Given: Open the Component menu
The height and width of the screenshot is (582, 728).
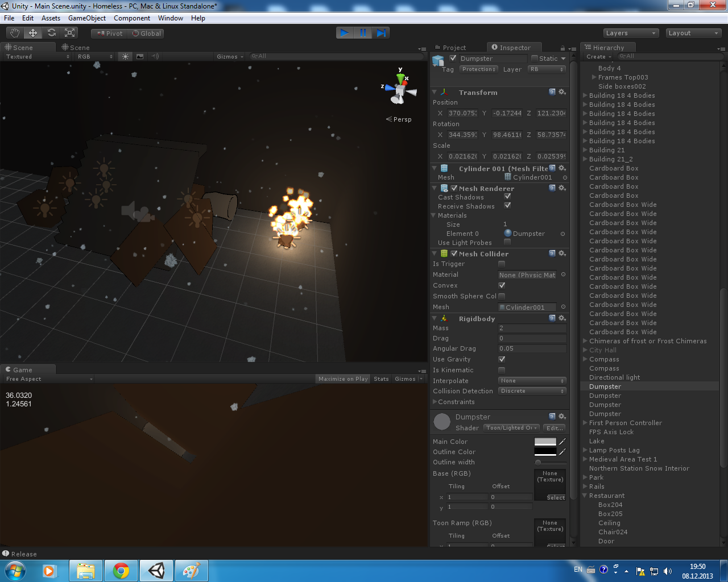Looking at the screenshot, I should (x=132, y=18).
